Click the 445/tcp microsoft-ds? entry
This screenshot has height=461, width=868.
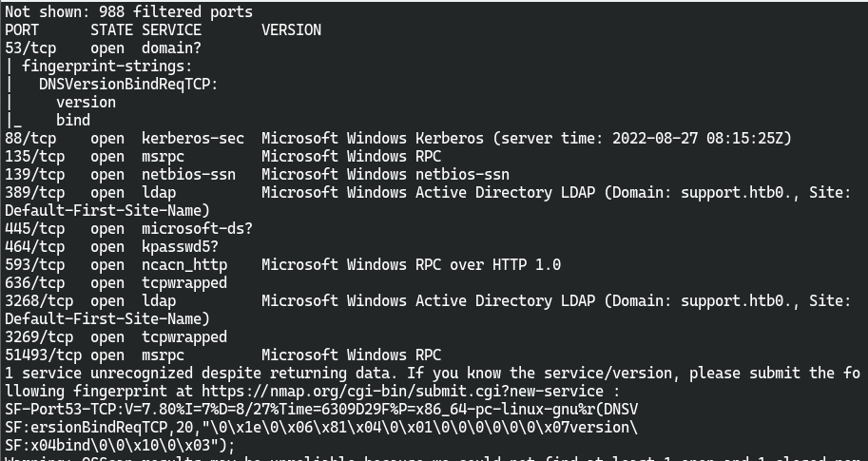point(129,228)
